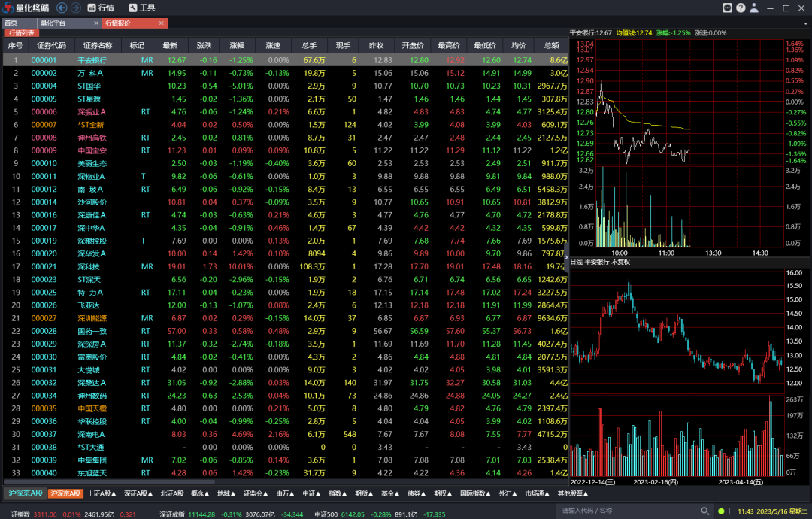Viewport: 812px width, 519px height.
Task: Expand the 上证A股 category dropdown
Action: point(101,494)
